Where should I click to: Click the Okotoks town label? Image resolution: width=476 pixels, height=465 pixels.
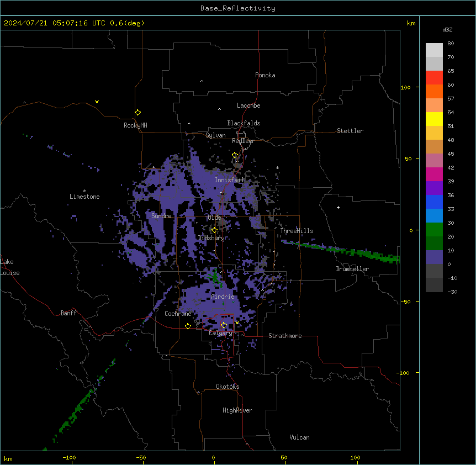pyautogui.click(x=228, y=387)
